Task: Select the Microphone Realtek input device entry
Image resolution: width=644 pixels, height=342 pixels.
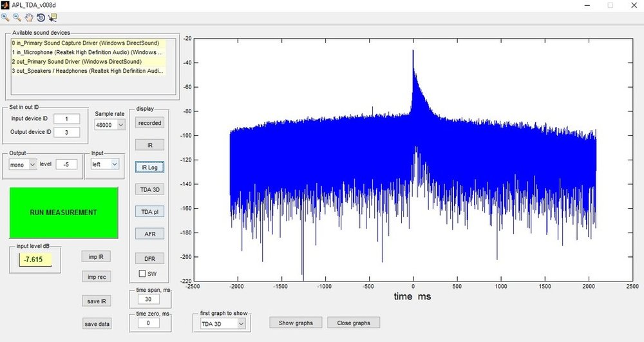Action: coord(88,52)
